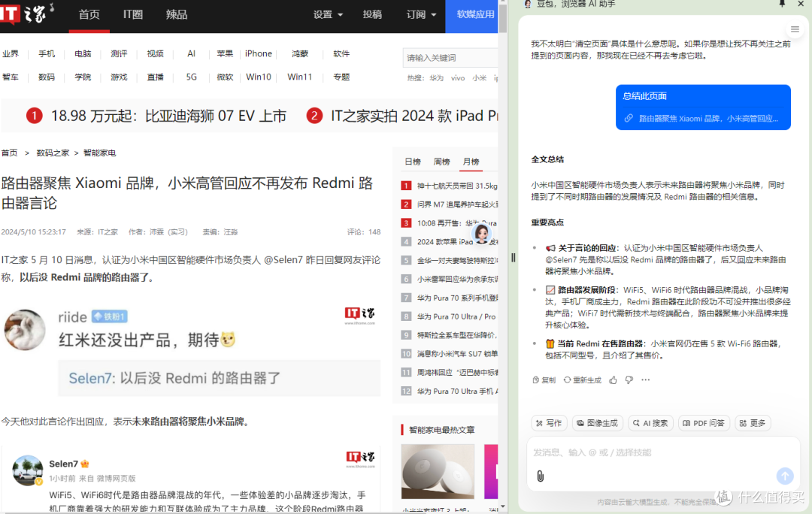Click the webpage vertical scrollbar thumb
Viewport: 812px width, 514px height.
coord(502,17)
